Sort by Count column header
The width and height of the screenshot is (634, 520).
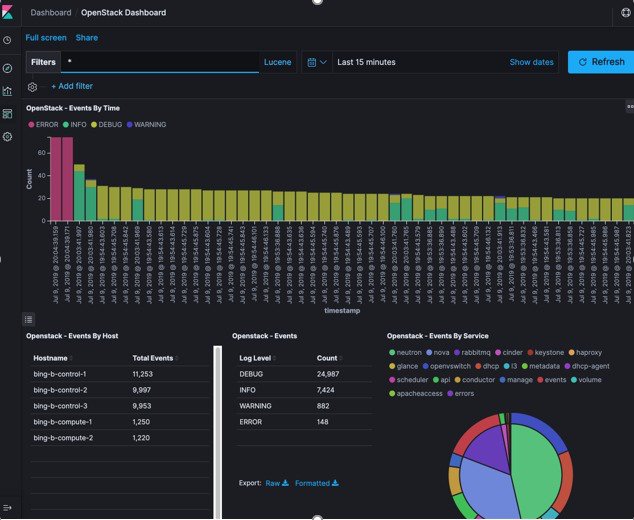coord(327,358)
